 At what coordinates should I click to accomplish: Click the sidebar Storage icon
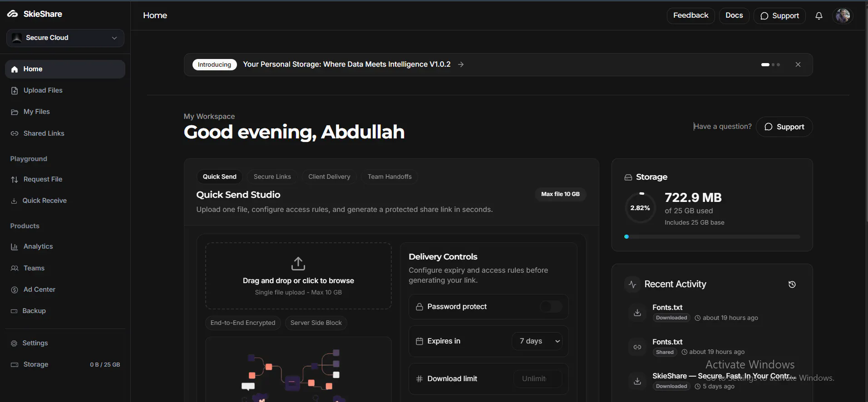(15, 365)
